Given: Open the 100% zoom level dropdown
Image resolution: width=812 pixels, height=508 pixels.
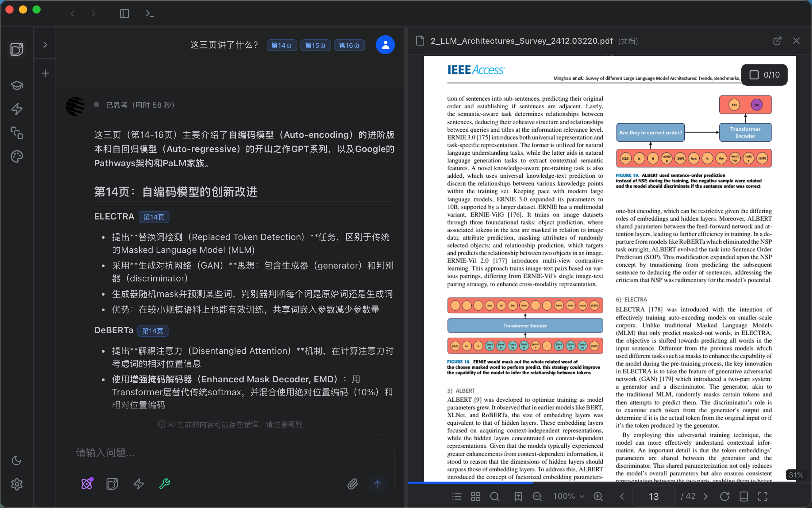Looking at the screenshot, I should coord(568,496).
